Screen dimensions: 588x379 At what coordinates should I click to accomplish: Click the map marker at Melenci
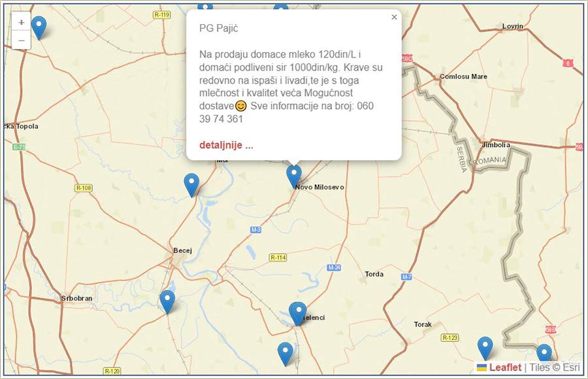(298, 313)
